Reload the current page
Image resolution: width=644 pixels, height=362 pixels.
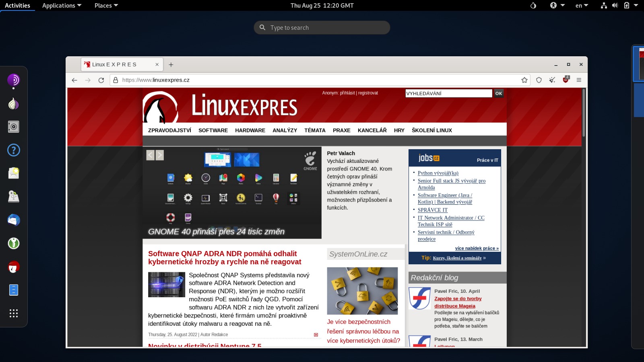tap(101, 80)
